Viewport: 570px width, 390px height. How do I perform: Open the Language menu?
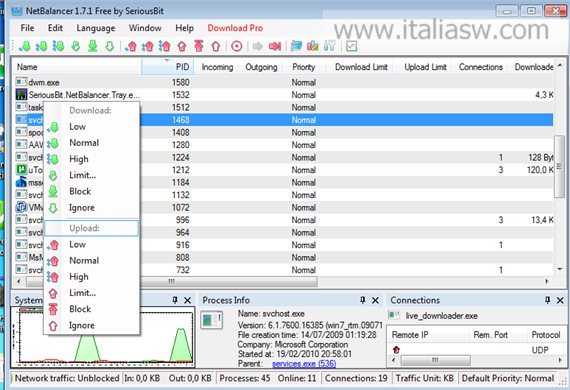click(x=96, y=28)
